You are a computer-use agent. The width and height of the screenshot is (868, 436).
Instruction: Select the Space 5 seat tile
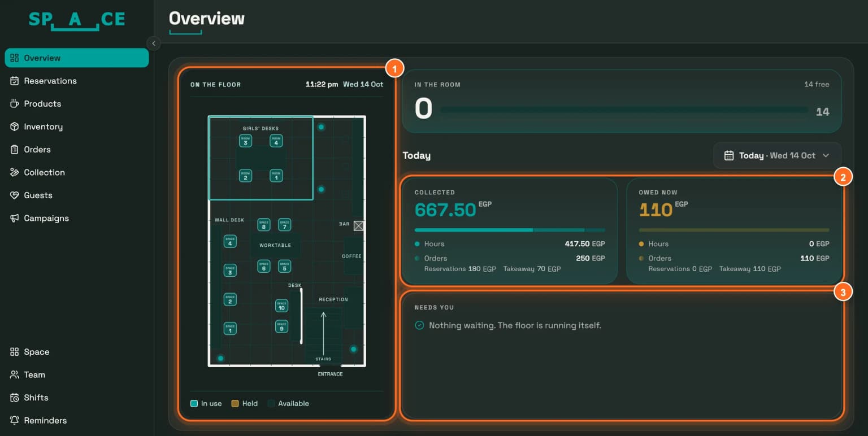tap(285, 266)
